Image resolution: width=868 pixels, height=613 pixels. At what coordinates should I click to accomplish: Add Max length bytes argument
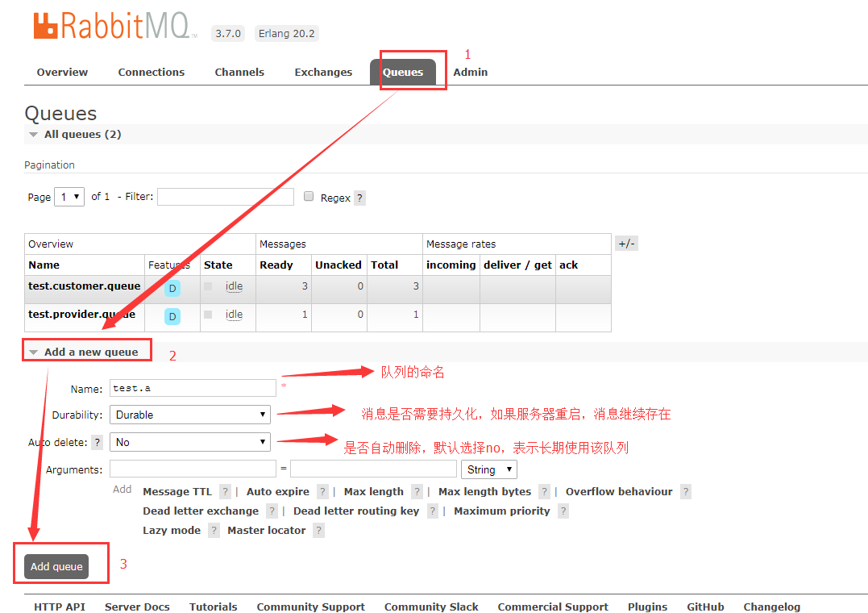point(485,492)
